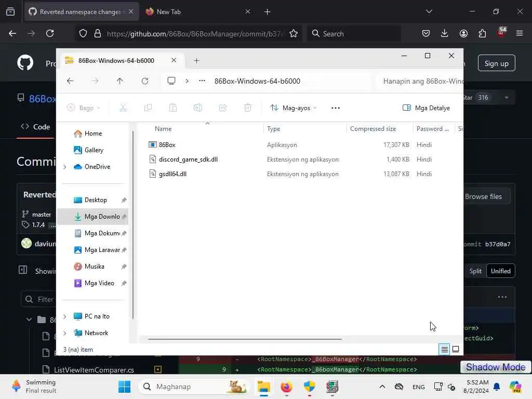Open Windows Security shield in taskbar
Image resolution: width=532 pixels, height=399 pixels.
coord(310,387)
